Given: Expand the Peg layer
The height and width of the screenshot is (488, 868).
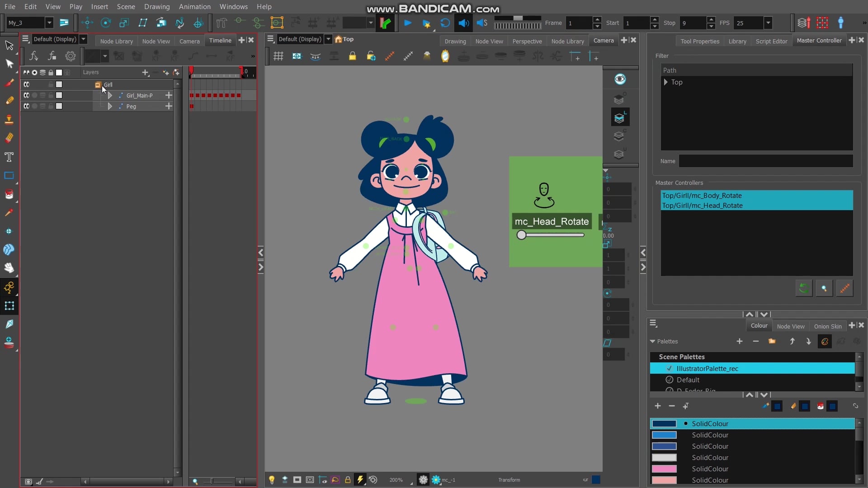Looking at the screenshot, I should point(110,106).
